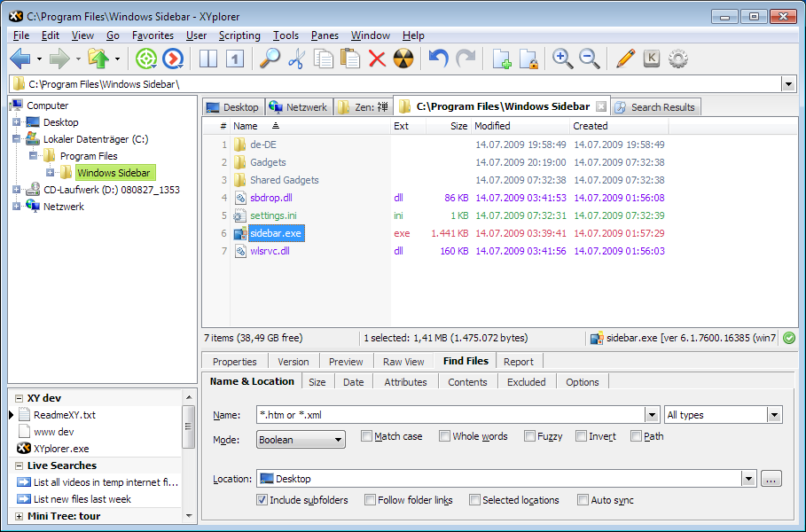Open the Scripting menu
806x532 pixels.
pyautogui.click(x=239, y=35)
